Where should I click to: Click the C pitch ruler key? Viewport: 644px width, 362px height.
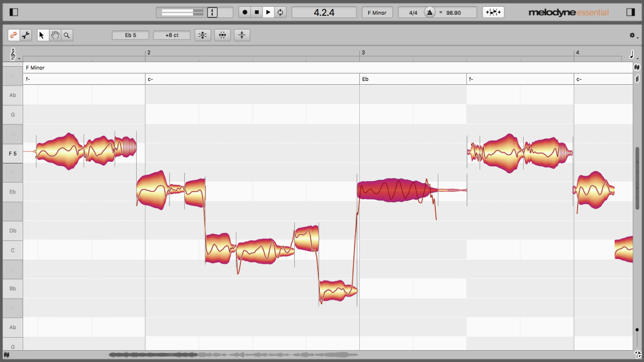point(13,250)
